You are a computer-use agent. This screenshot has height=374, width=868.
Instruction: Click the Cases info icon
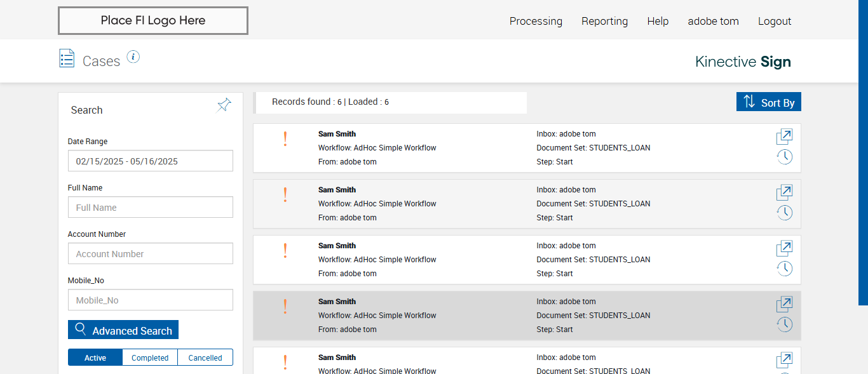133,57
